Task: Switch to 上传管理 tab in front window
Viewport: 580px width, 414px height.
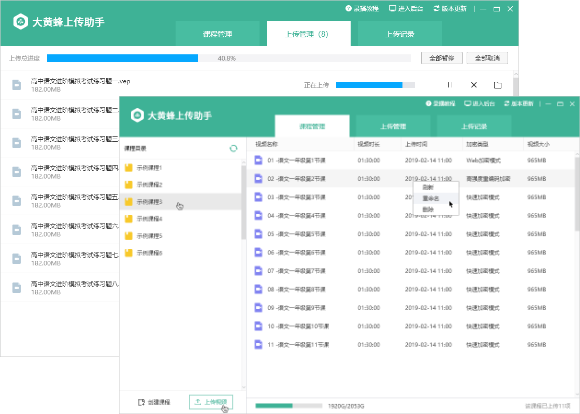Action: click(393, 126)
